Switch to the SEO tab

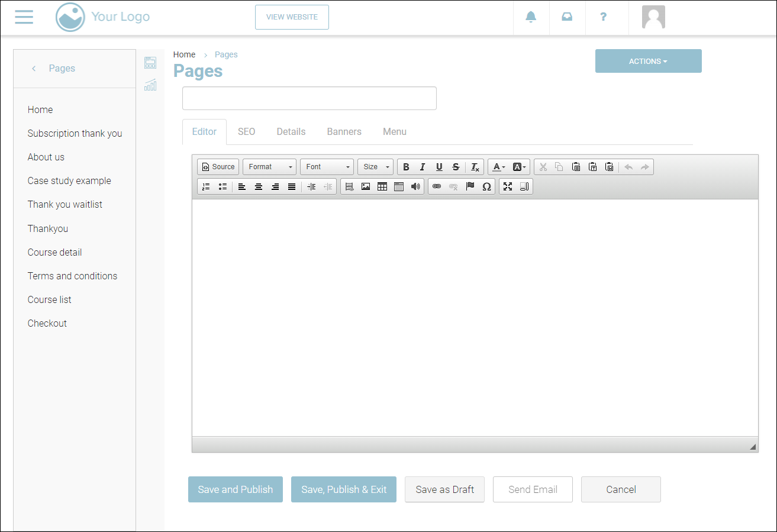point(246,131)
